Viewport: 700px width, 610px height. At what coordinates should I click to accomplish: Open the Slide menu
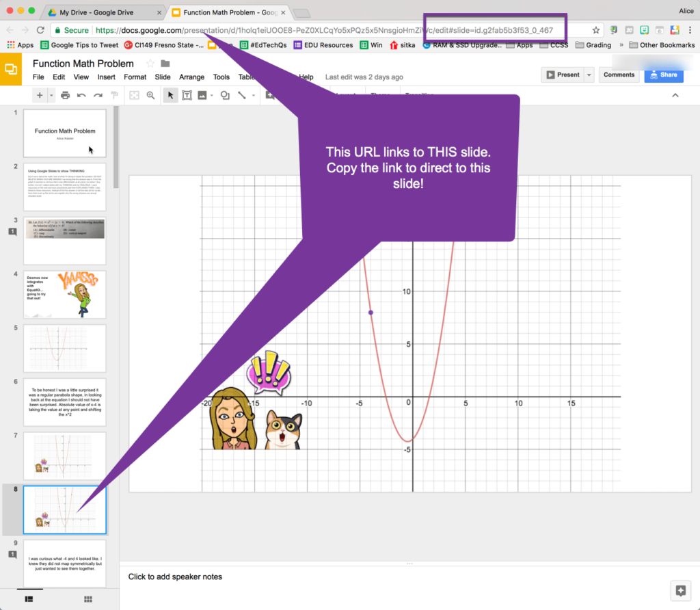click(x=163, y=77)
